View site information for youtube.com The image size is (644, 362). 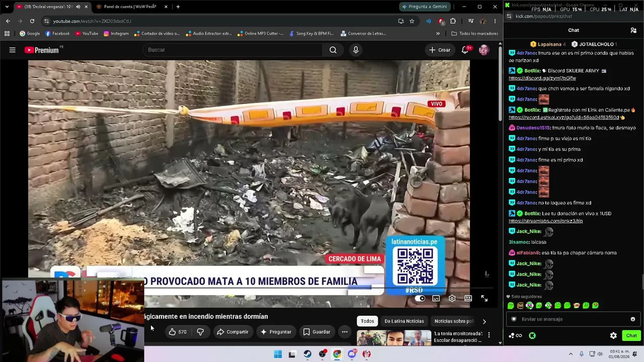click(x=46, y=21)
